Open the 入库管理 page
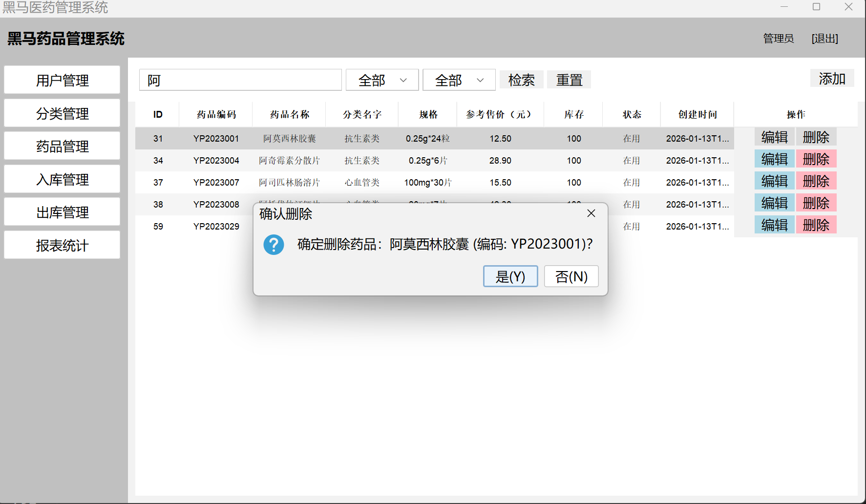Screen dimensions: 866x504 pyautogui.click(x=62, y=179)
